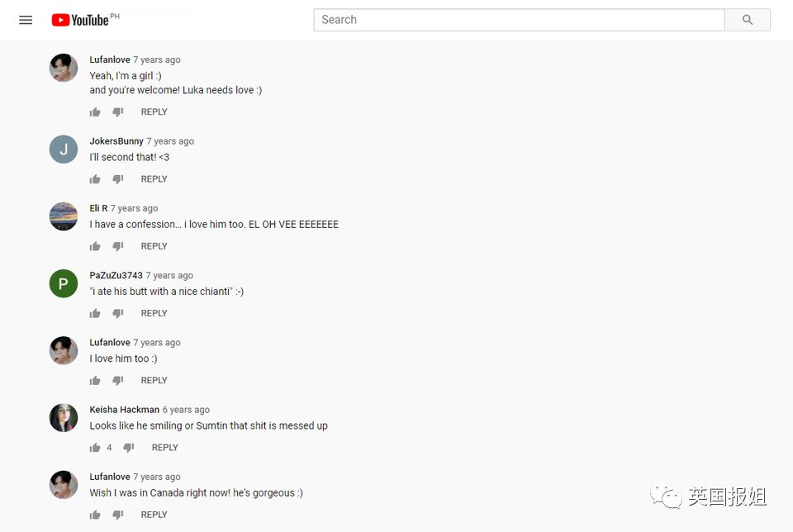Open JokersBunny's channel via username

coord(116,141)
